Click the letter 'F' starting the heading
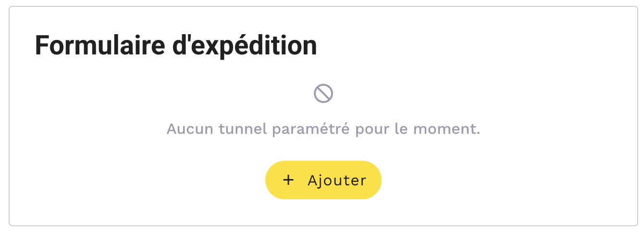Viewport: 644px width, 233px height. click(42, 46)
